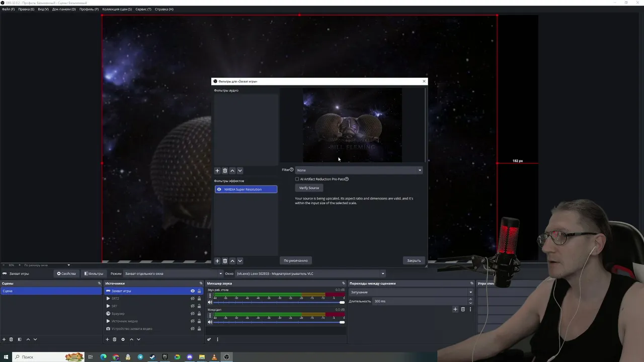This screenshot has width=644, height=362.
Task: Show hidden Источник медиа via eye icon
Action: [x=192, y=321]
